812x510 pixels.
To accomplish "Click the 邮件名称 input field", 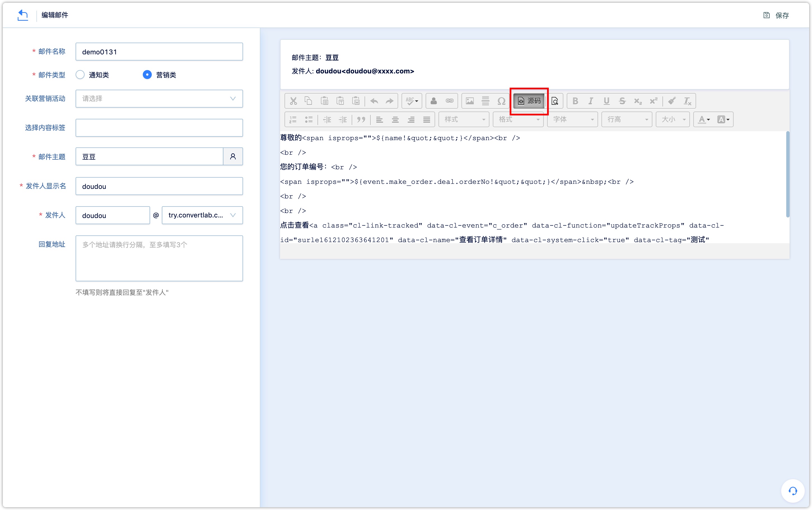I will coord(159,52).
